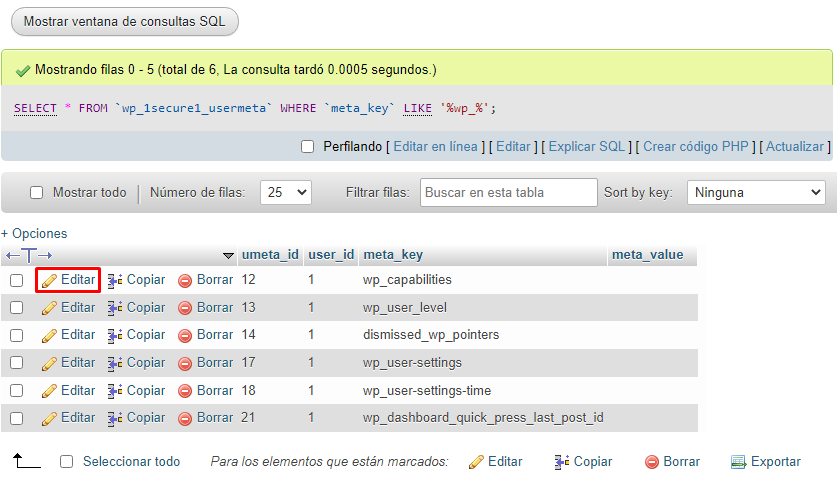Image resolution: width=837 pixels, height=481 pixels.
Task: Expand the + Opciones section
Action: pos(34,233)
